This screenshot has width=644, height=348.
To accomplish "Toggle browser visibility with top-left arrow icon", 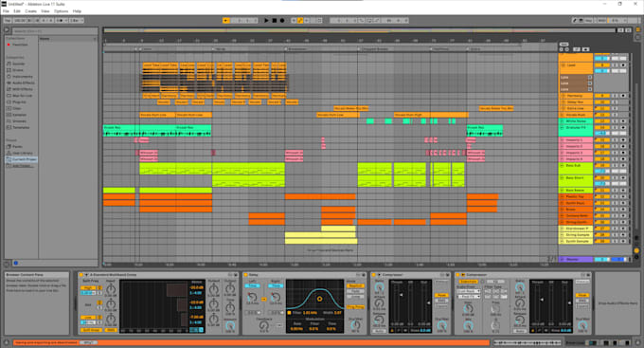I will [7, 30].
